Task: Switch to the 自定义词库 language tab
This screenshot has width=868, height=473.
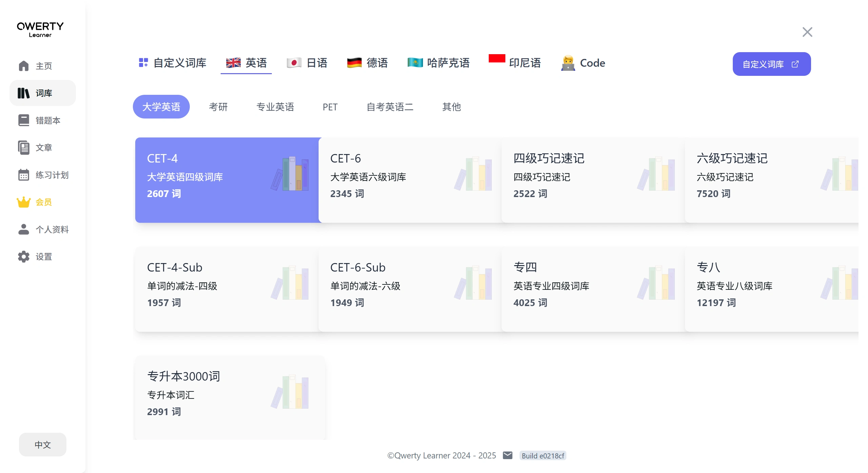Action: (x=173, y=63)
